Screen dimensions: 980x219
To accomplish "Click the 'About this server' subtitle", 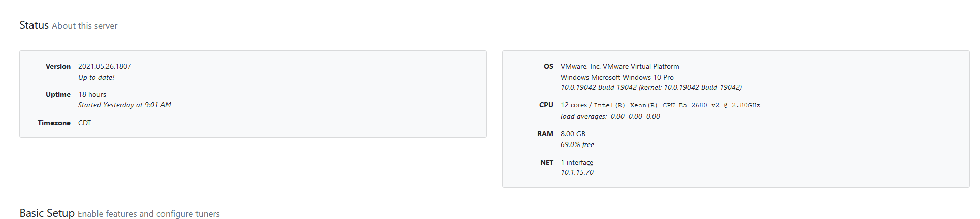I will (x=84, y=26).
